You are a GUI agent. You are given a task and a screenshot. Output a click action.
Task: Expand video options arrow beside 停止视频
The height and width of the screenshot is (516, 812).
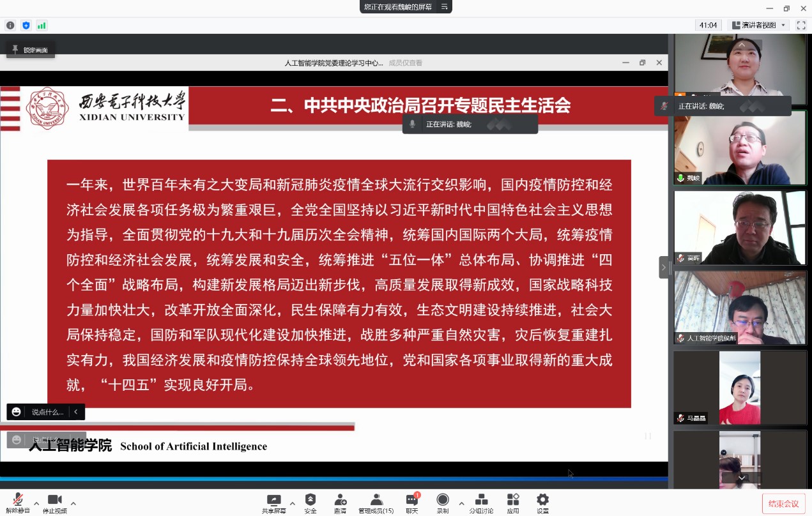coord(73,503)
